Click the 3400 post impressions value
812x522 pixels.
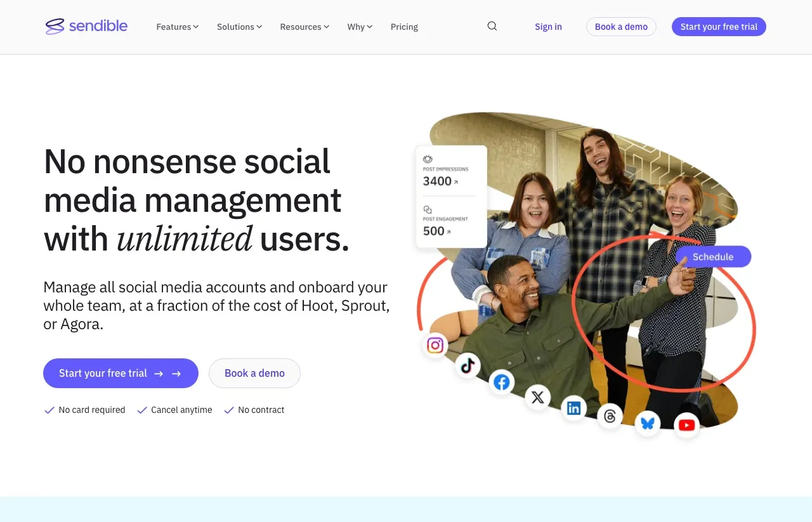(x=438, y=181)
